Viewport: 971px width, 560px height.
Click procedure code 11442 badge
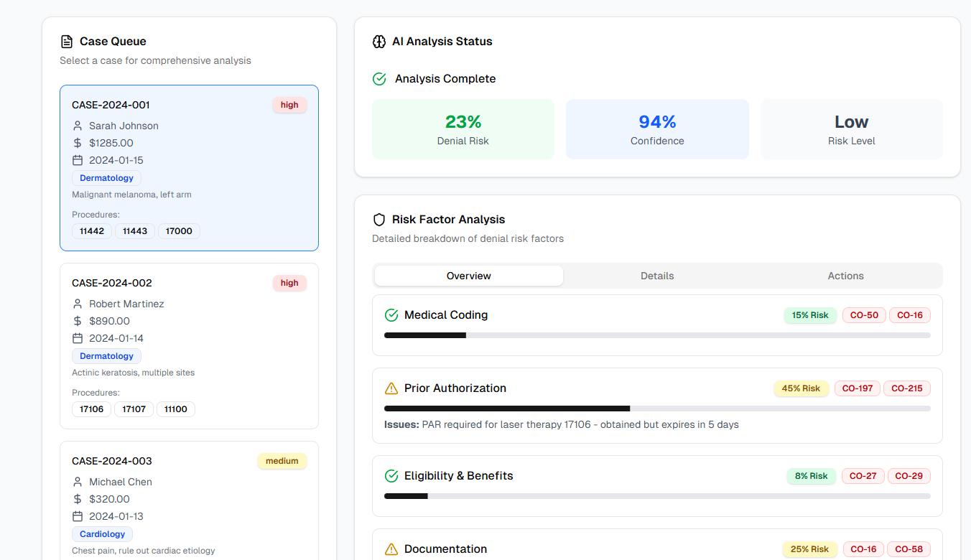92,231
